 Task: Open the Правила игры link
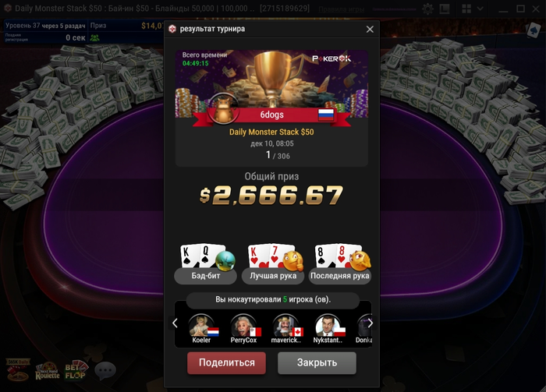coord(342,9)
